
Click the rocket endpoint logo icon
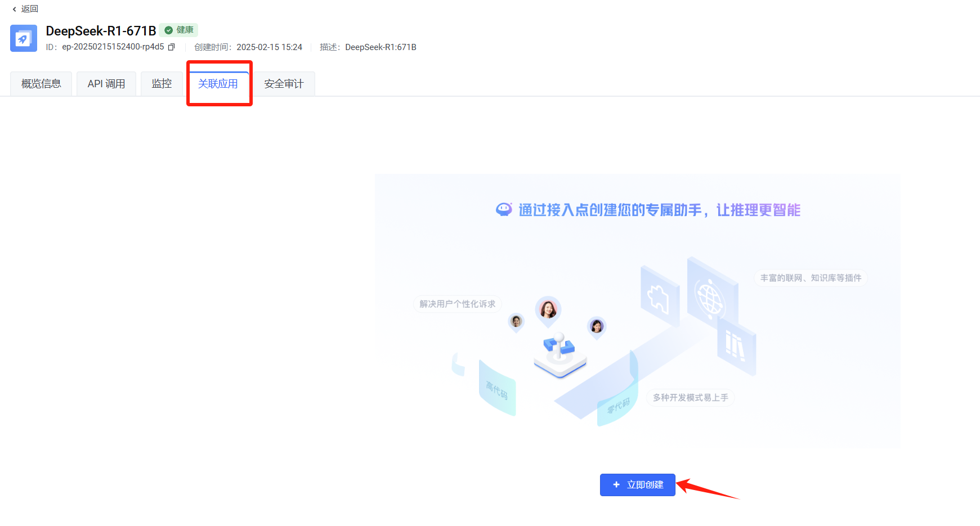(x=24, y=38)
